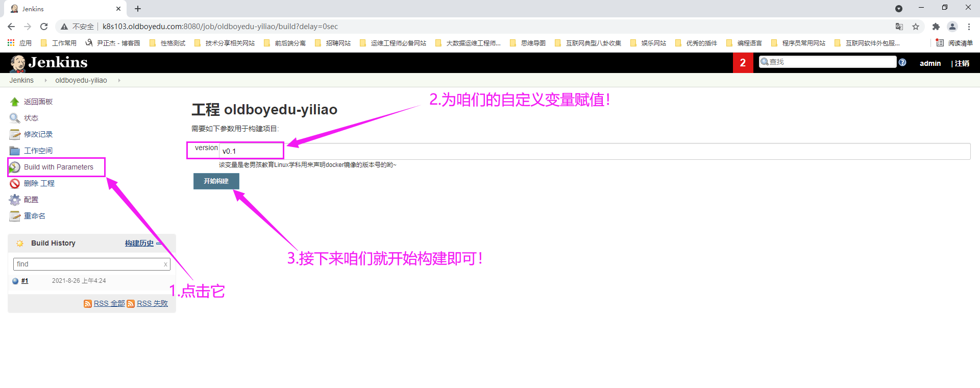The height and width of the screenshot is (388, 980).
Task: Click the RSS 失败 feed link
Action: coord(152,303)
